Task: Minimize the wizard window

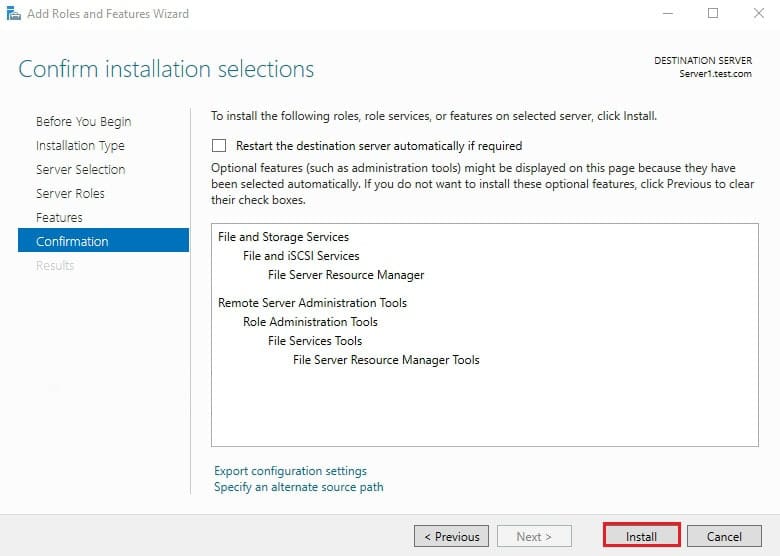Action: (x=668, y=13)
